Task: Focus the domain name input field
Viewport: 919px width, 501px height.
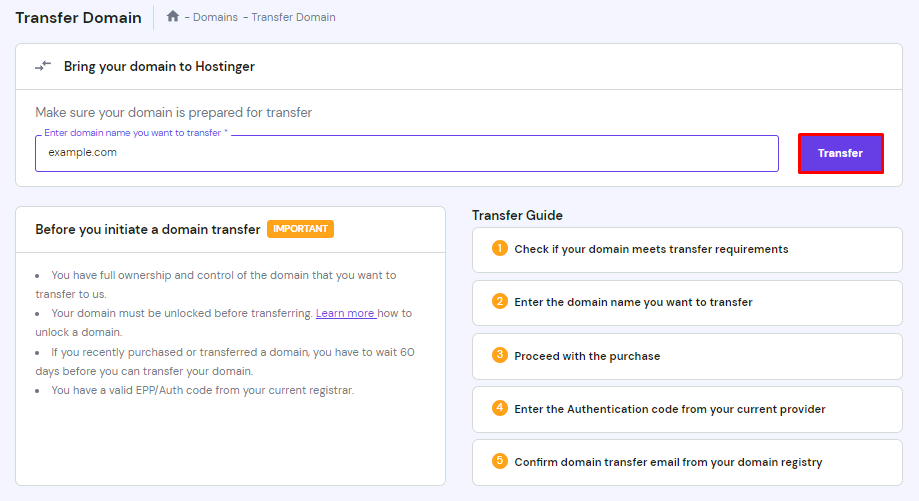Action: (407, 154)
